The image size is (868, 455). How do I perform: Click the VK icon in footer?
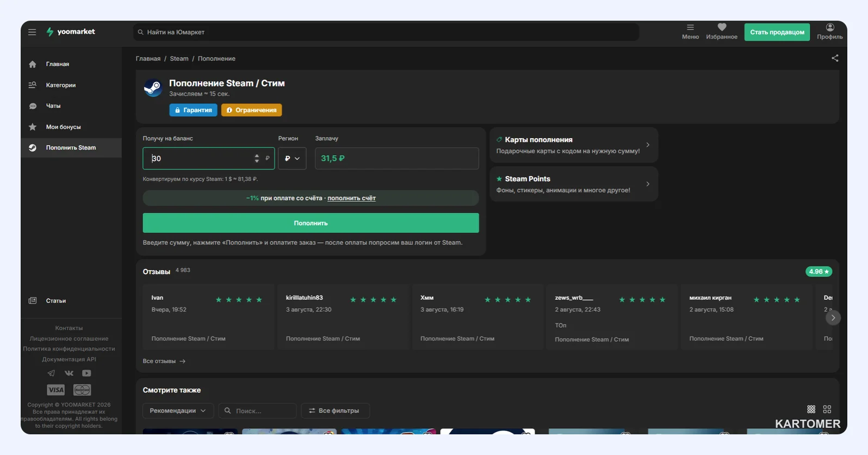coord(69,373)
